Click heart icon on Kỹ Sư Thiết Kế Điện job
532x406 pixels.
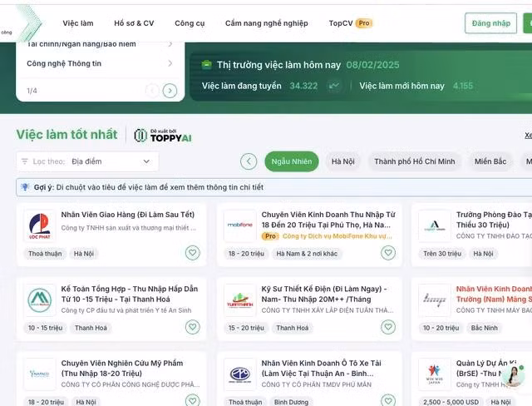click(x=388, y=327)
